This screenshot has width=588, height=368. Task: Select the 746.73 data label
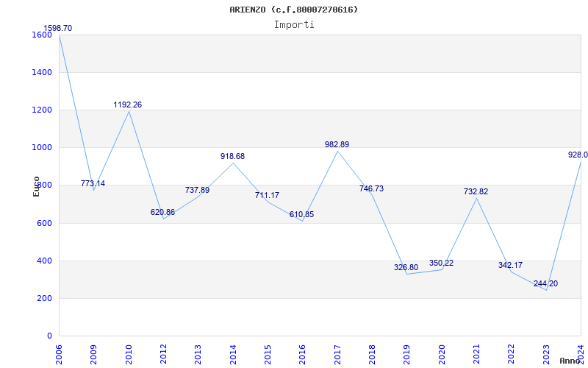371,189
